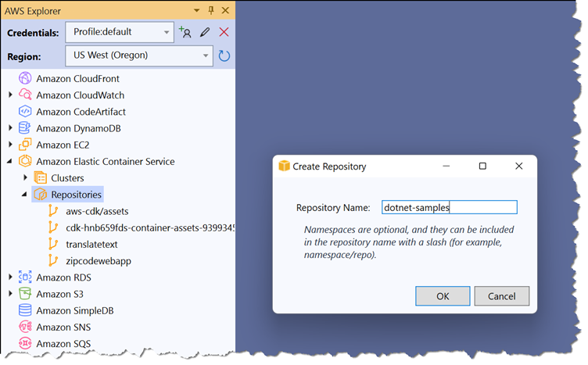Screen dimensions: 588x365
Task: Cancel the Create Repository dialog
Action: 502,296
